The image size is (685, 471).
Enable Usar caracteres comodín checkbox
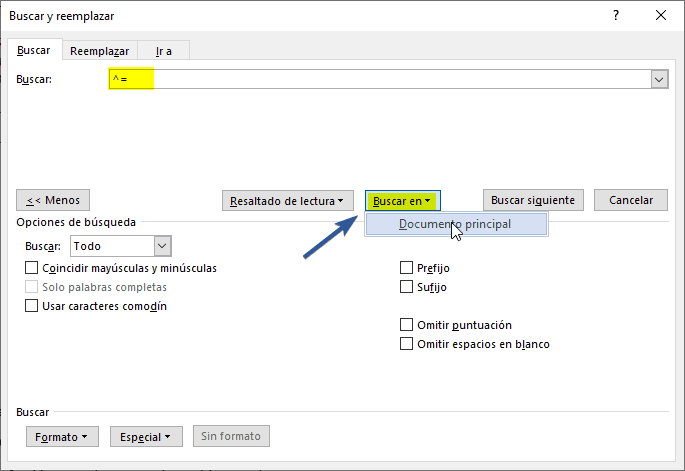pos(31,306)
